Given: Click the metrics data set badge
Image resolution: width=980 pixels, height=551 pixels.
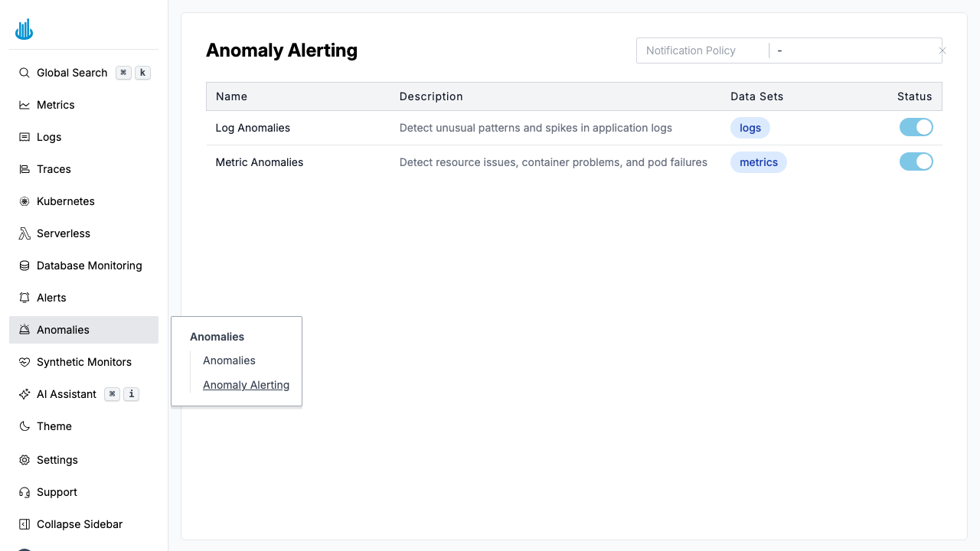Looking at the screenshot, I should pos(758,162).
